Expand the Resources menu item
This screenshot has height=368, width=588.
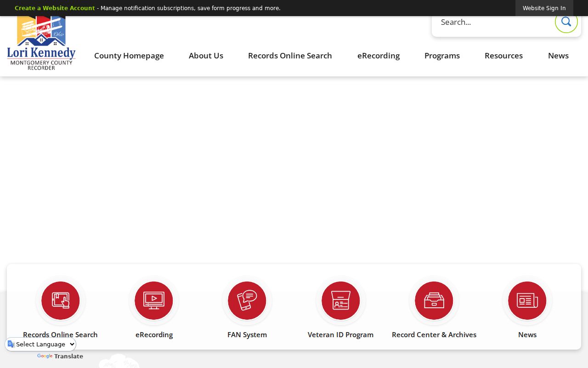[x=503, y=56]
